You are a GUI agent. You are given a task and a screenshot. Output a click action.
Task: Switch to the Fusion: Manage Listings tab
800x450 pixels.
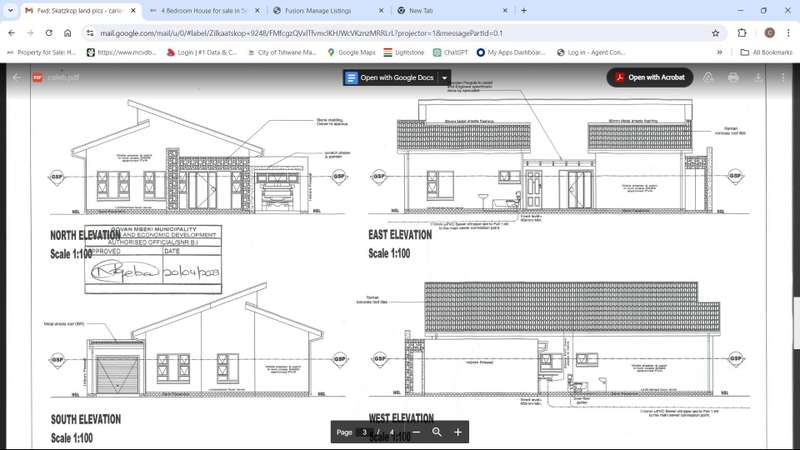pyautogui.click(x=323, y=10)
